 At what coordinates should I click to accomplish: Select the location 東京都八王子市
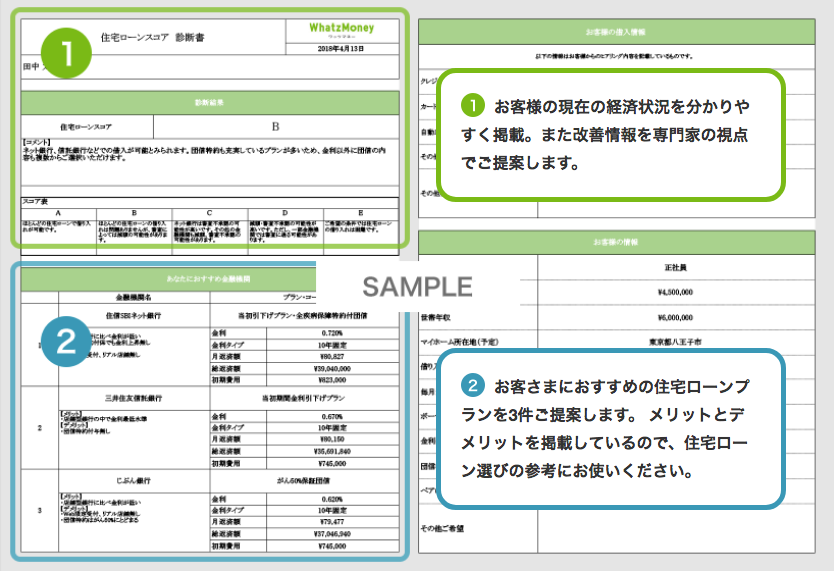tap(675, 342)
